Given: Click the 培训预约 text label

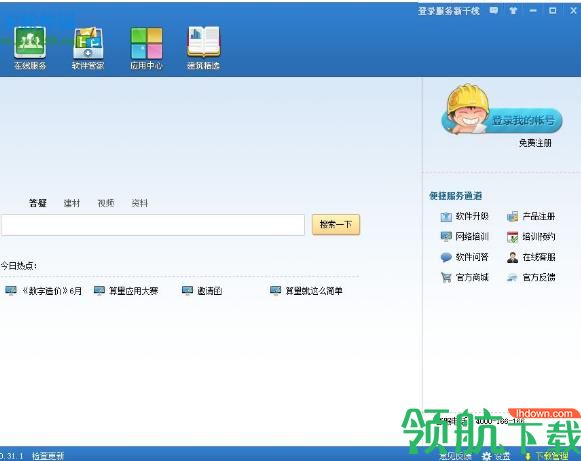Looking at the screenshot, I should pyautogui.click(x=539, y=236).
